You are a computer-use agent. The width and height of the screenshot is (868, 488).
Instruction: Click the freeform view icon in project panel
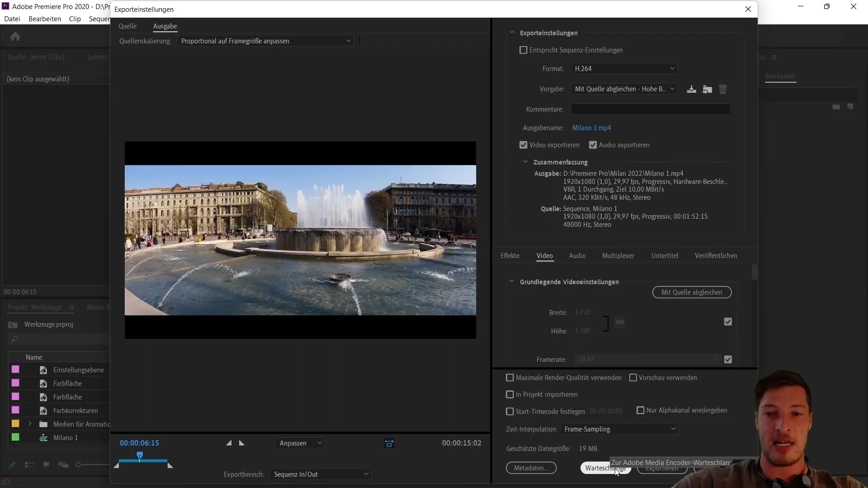(63, 465)
